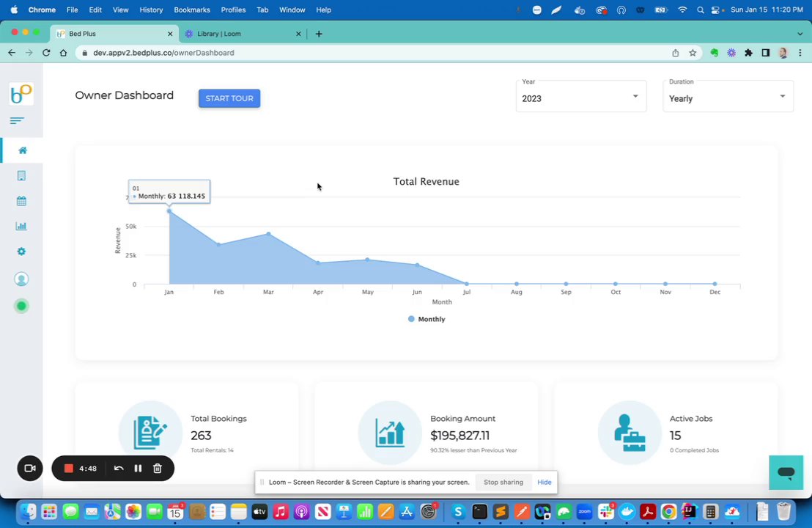Open the Chrome tab list chevron
The image size is (812, 528).
(x=800, y=34)
